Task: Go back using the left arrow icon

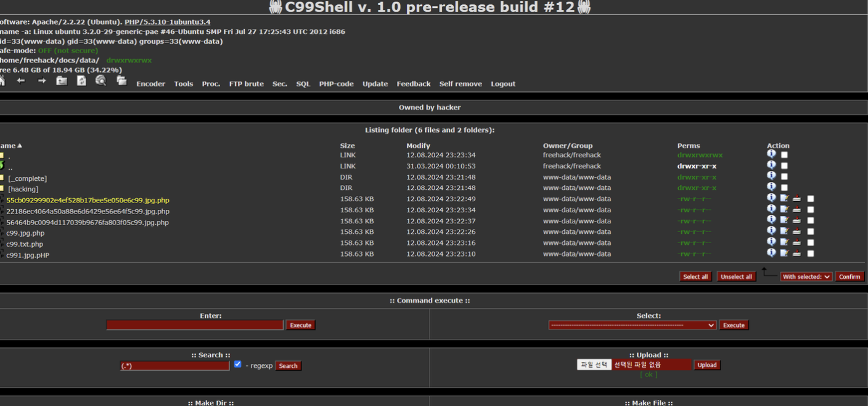Action: (21, 81)
